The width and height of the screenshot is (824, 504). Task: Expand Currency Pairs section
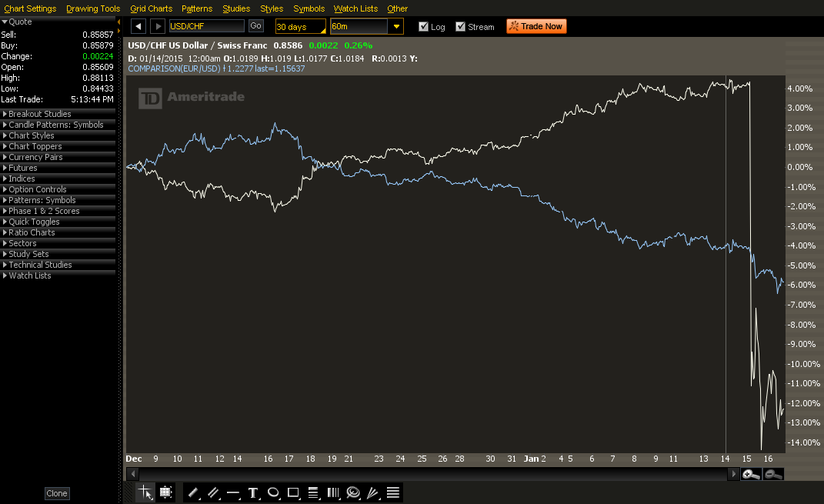coord(58,157)
